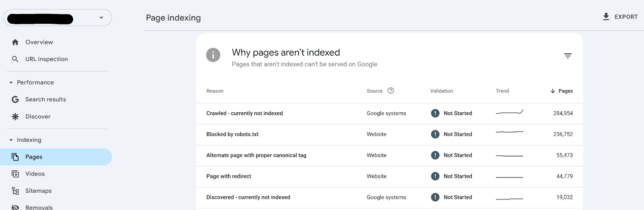Click the Reason column header

coord(215,91)
